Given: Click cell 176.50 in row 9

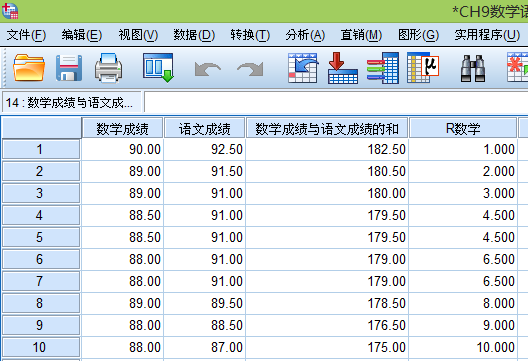Looking at the screenshot, I should click(327, 325).
